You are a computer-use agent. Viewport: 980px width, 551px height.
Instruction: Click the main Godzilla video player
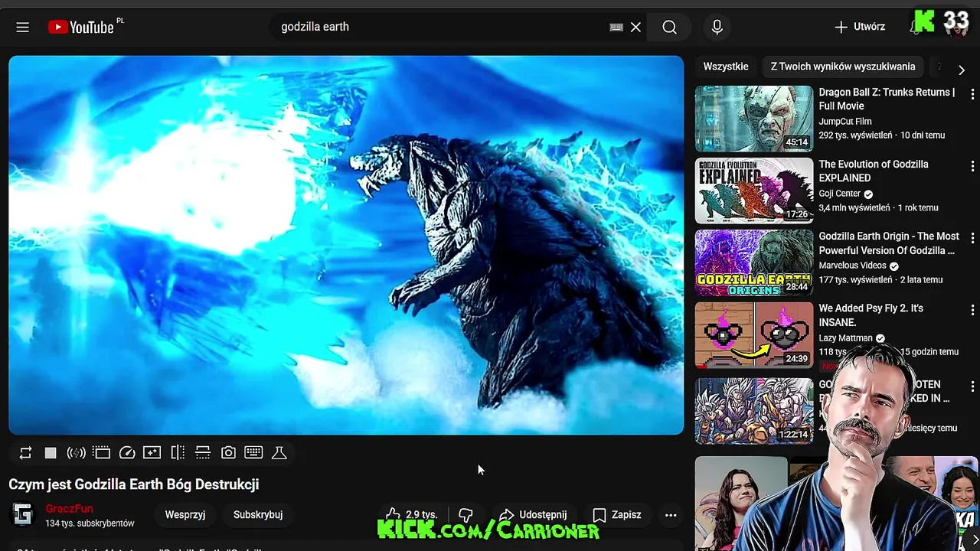pyautogui.click(x=346, y=245)
